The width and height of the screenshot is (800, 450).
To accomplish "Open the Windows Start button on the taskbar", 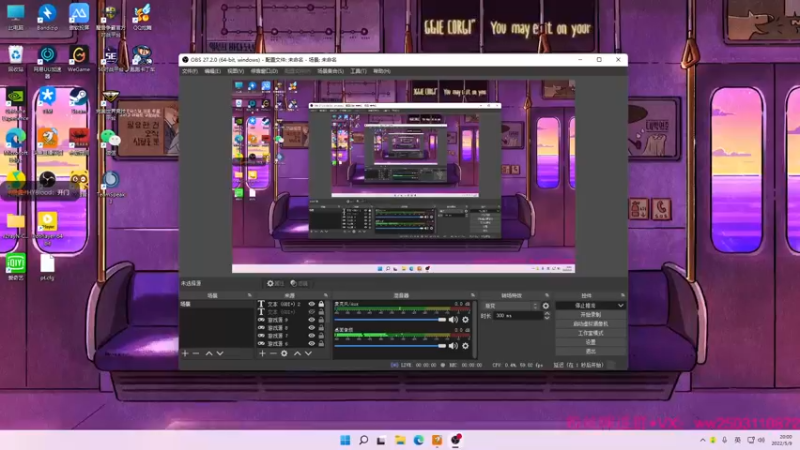I will (345, 440).
